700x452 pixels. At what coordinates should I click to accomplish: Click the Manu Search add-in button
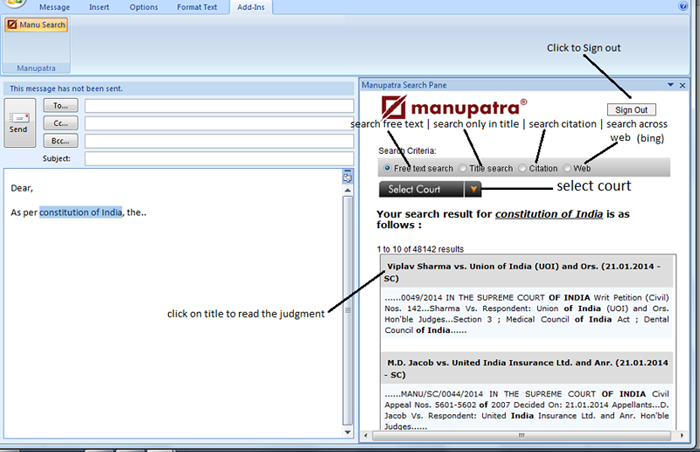(x=35, y=26)
